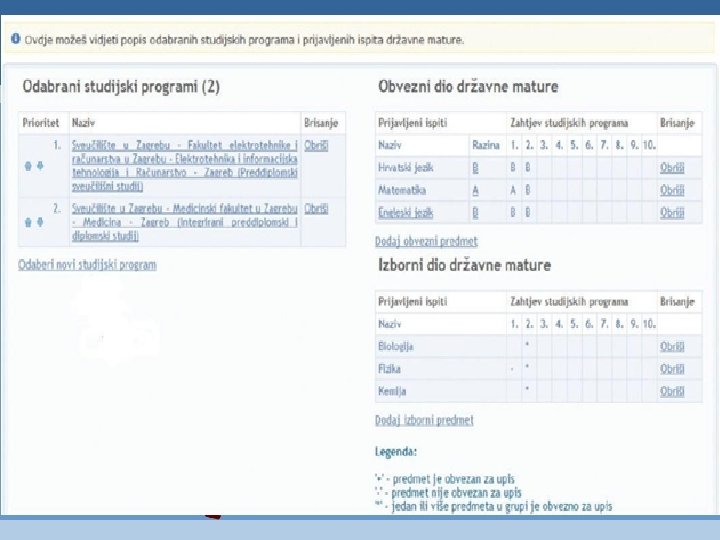Change Hrvatski jezik level B link
Viewport: 720px width, 540px height.
[475, 168]
